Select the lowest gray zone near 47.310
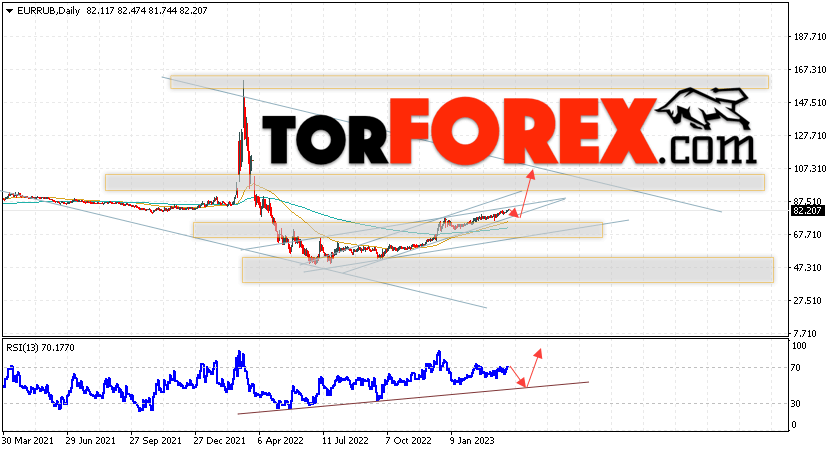The image size is (829, 452). (508, 270)
